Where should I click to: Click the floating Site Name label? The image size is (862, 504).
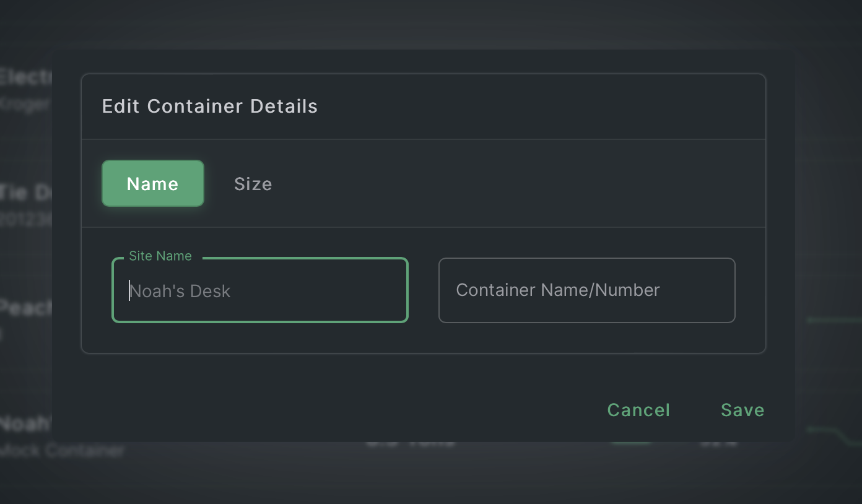click(x=160, y=256)
